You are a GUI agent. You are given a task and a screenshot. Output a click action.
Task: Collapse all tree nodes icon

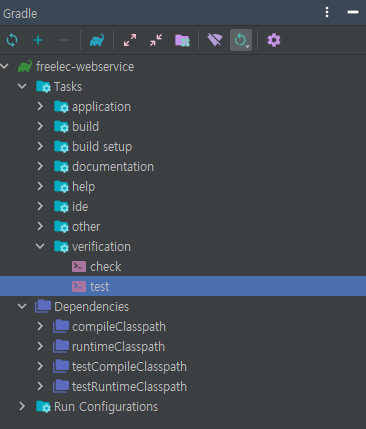pyautogui.click(x=156, y=40)
